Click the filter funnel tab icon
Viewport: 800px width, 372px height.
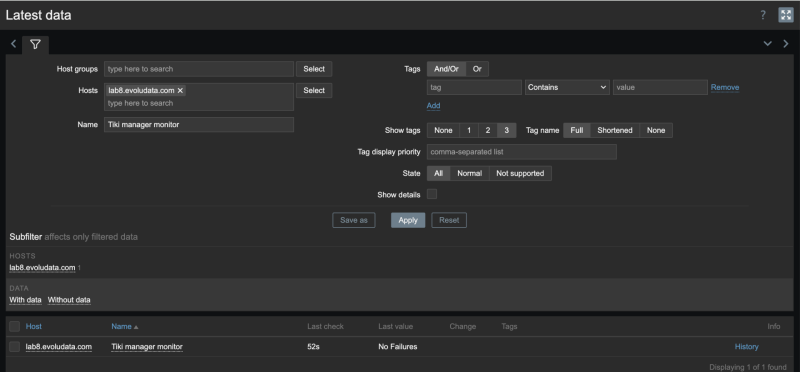pos(35,44)
